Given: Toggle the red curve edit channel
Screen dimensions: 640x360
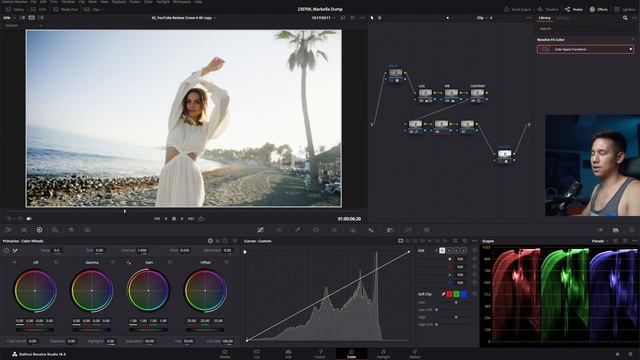Looking at the screenshot, I should coord(449,250).
